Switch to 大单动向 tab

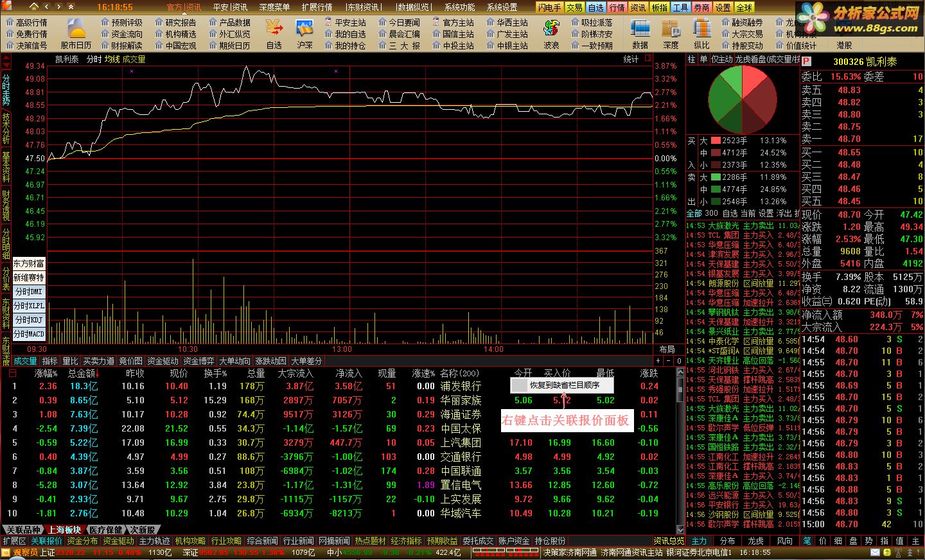coord(234,362)
